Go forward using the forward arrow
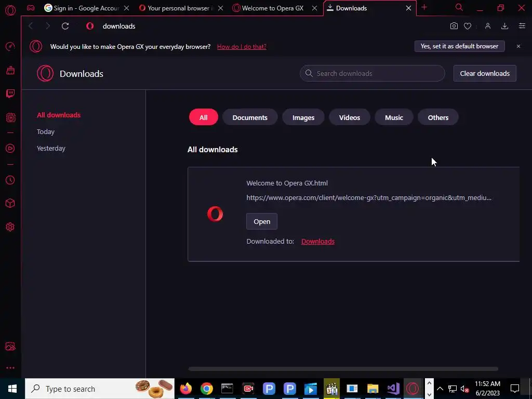Viewport: 532px width, 399px height. coord(48,26)
